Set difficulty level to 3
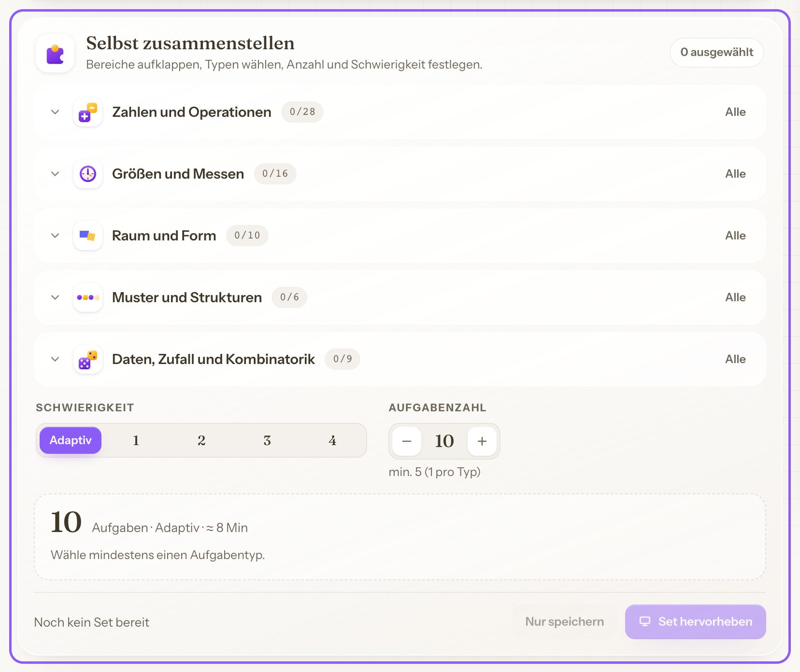The image size is (800, 672). point(267,440)
